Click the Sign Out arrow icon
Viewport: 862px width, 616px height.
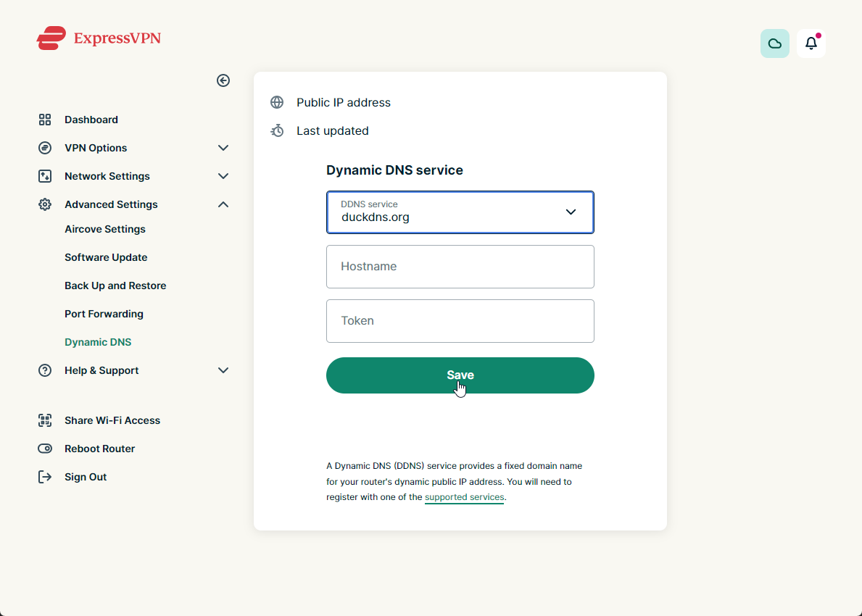point(45,477)
